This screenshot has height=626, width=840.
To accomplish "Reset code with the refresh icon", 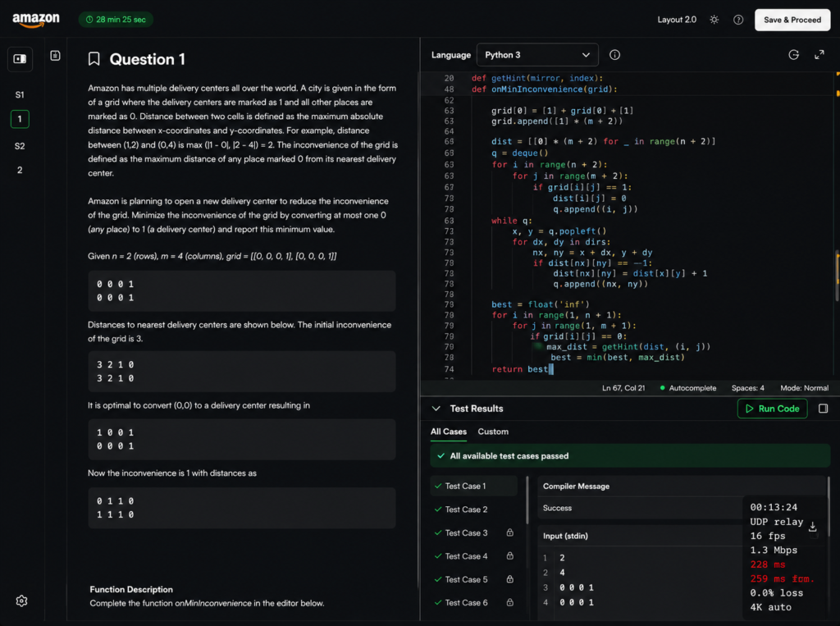I will coord(793,55).
